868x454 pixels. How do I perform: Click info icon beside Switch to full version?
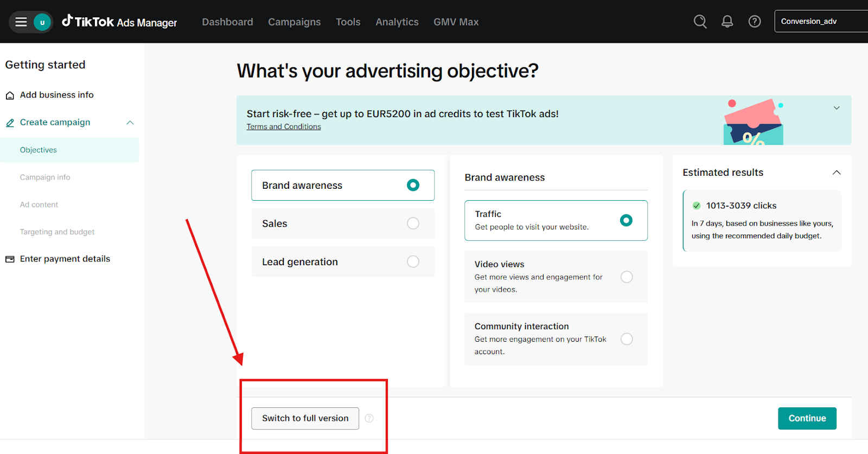(369, 418)
